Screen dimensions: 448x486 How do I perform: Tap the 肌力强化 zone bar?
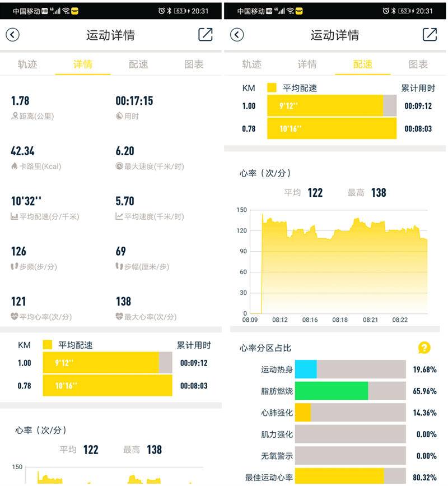pyautogui.click(x=350, y=434)
